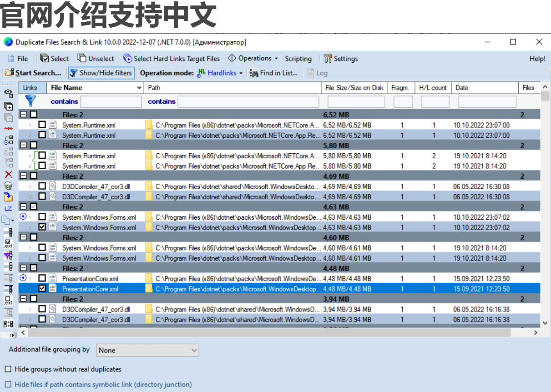Viewport: 551px width, 392px height.
Task: Click folder icon of PresentationCore.xml highlighted row
Action: click(149, 289)
